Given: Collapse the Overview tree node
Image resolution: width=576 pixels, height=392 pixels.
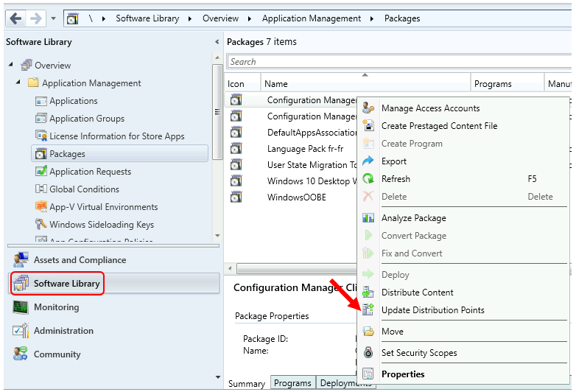Looking at the screenshot, I should tap(10, 65).
